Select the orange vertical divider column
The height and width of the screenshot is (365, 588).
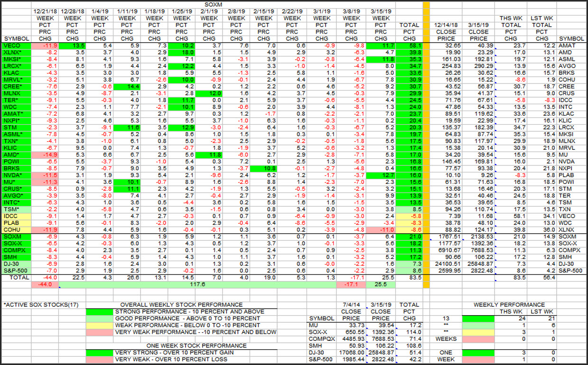(x=426, y=142)
